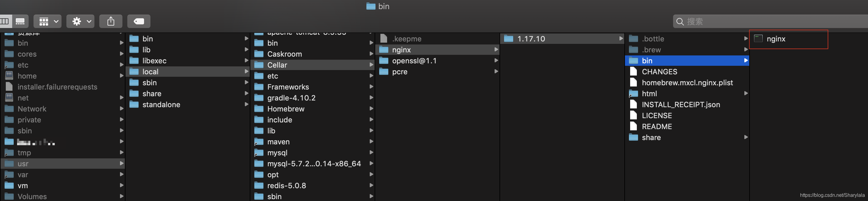Open the Volumes folder
Viewport: 868px width, 201px height.
point(63,197)
